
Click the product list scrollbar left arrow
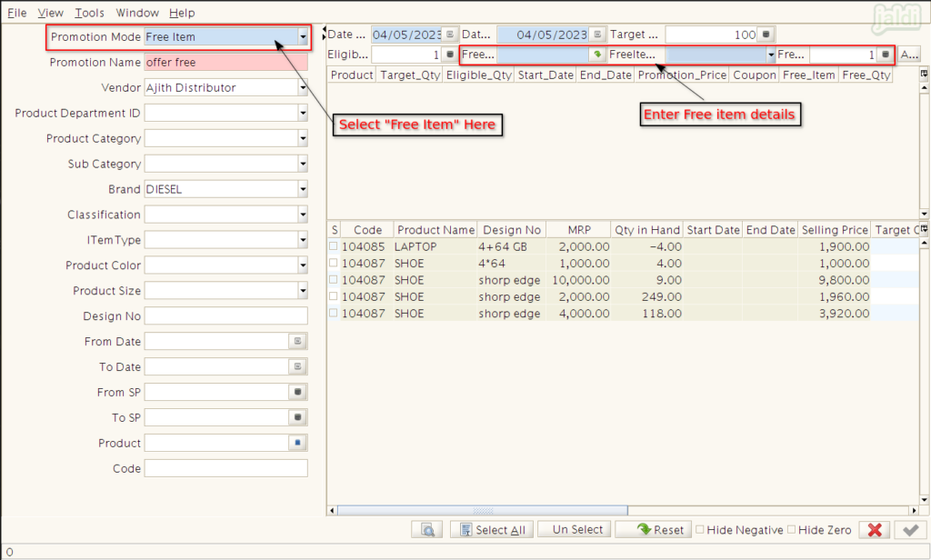332,511
